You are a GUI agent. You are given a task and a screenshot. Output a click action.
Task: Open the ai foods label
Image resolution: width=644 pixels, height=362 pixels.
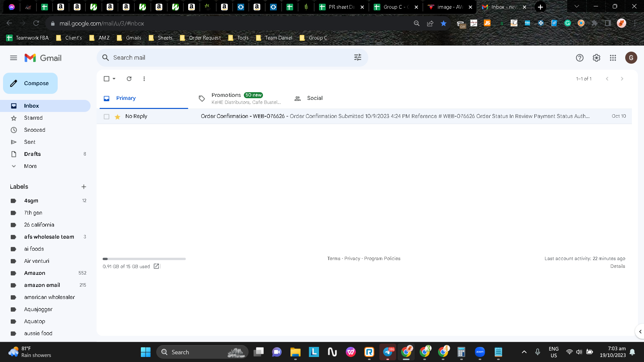coord(34,249)
